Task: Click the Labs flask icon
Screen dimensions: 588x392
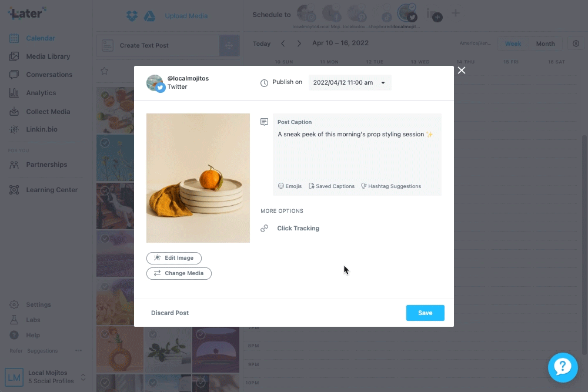Action: pos(14,320)
